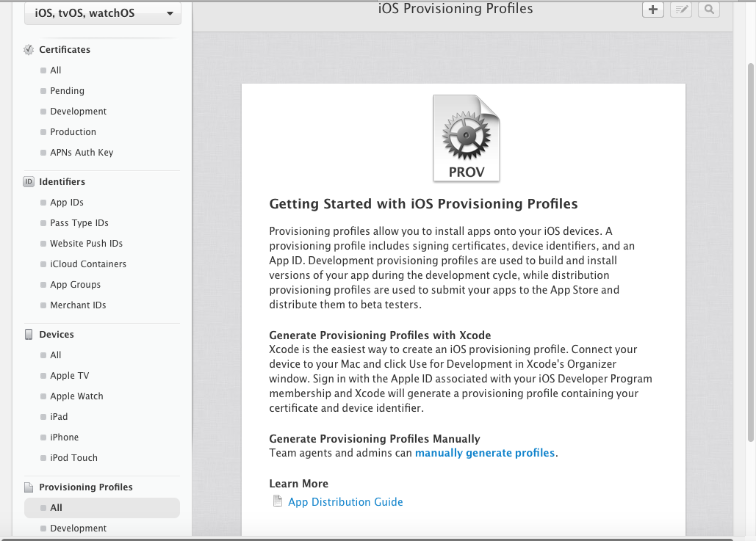Viewport: 756px width, 541px height.
Task: Open APNs Auth Key section
Action: point(82,152)
